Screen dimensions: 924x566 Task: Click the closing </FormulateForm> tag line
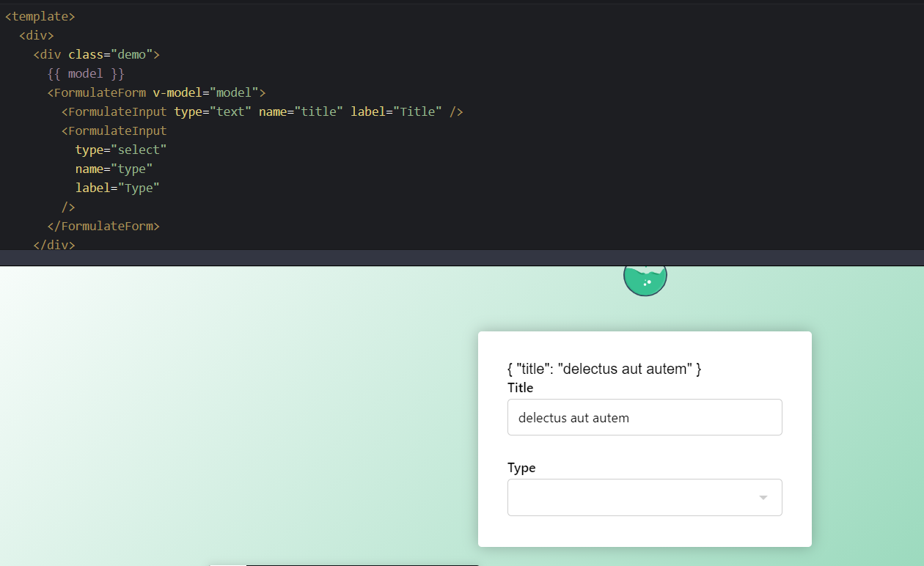(x=103, y=226)
